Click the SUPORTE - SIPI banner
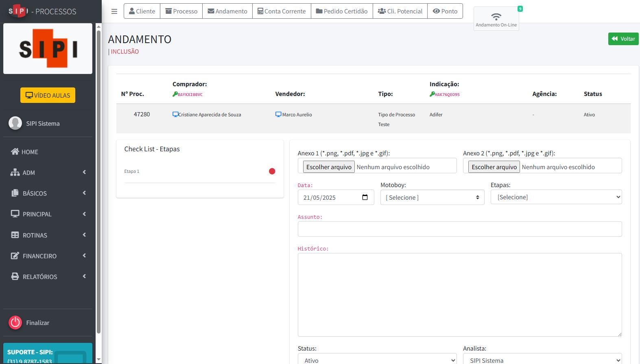 click(48, 353)
